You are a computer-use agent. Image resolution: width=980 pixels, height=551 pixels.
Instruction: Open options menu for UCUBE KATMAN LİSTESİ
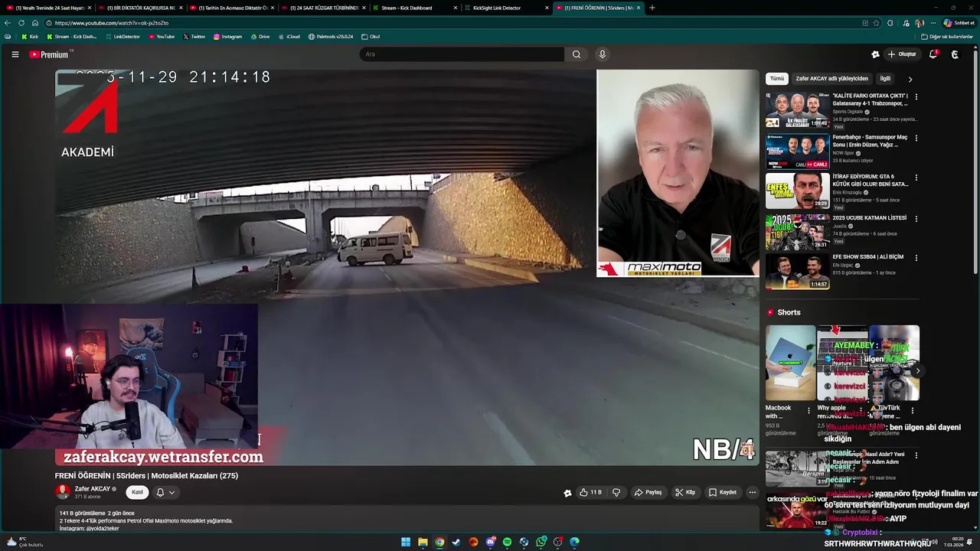[x=916, y=219]
